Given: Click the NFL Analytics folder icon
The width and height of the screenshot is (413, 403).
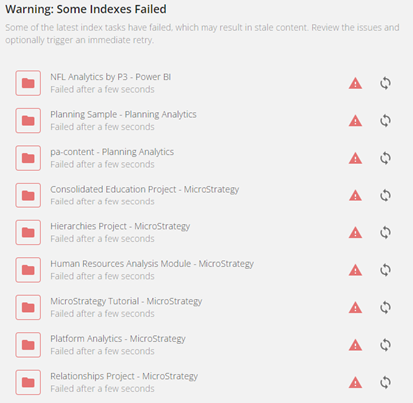Looking at the screenshot, I should 28,83.
